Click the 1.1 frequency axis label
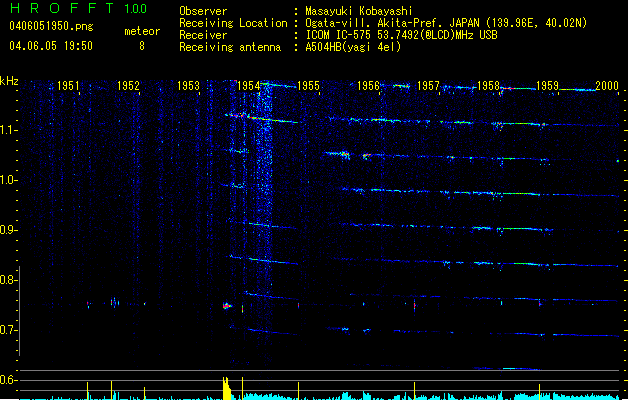The image size is (629, 400). pyautogui.click(x=9, y=130)
